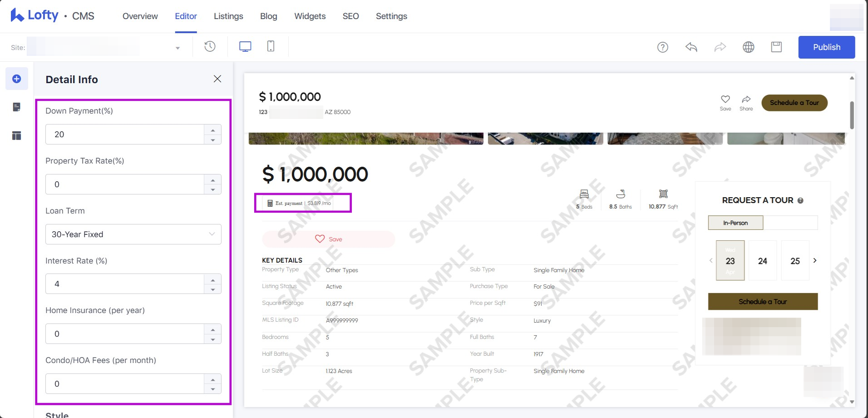Undo the last edit
This screenshot has height=418, width=868.
(x=691, y=47)
